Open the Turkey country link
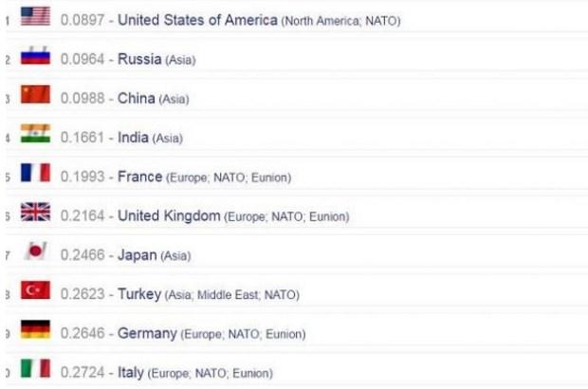Screen dimensions: 588x389 click(139, 295)
